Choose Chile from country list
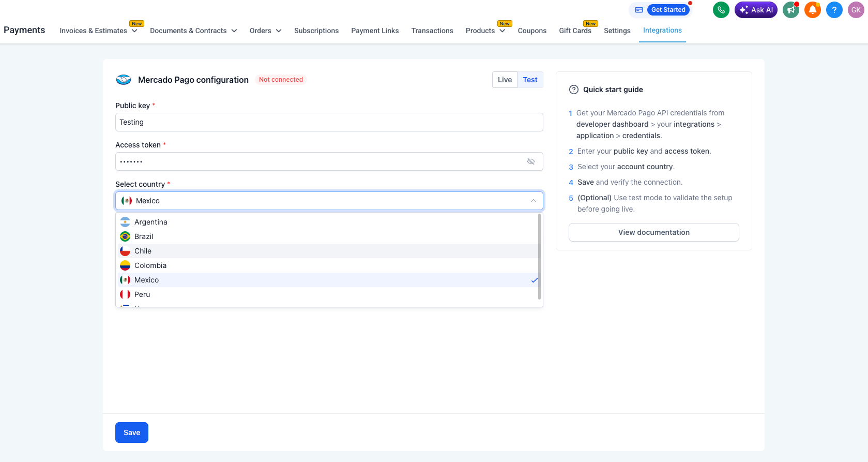 point(327,251)
